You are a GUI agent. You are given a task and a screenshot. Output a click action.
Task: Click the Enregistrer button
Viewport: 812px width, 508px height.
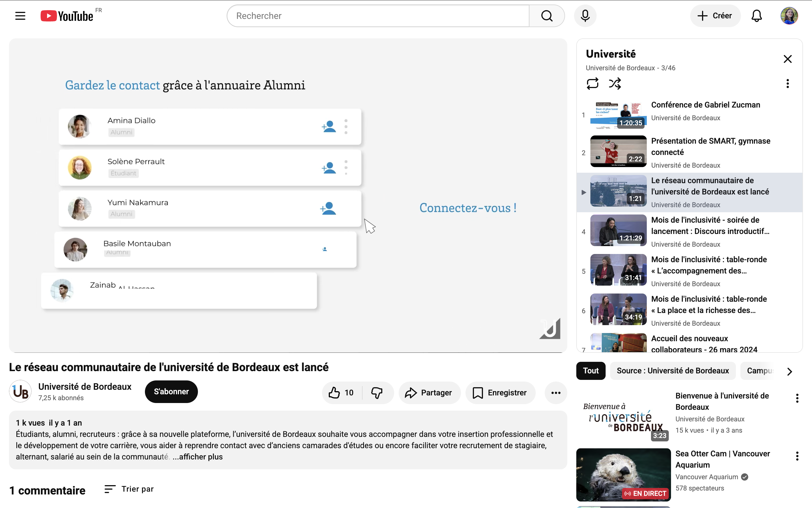point(500,393)
